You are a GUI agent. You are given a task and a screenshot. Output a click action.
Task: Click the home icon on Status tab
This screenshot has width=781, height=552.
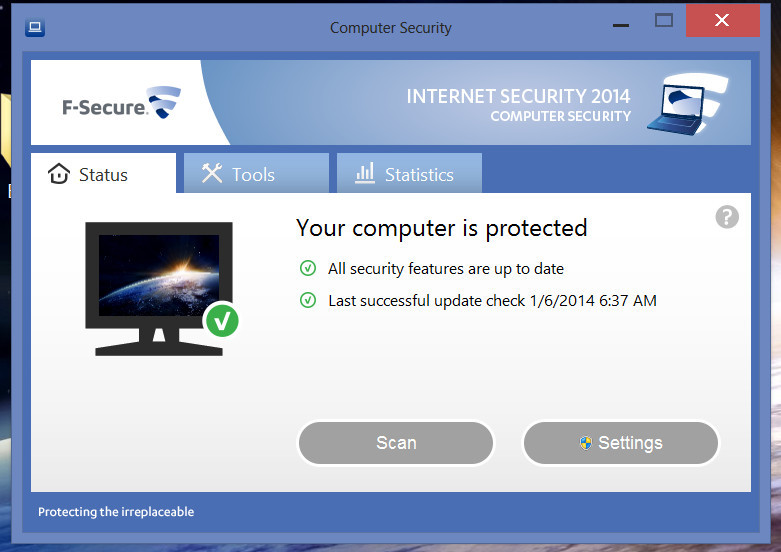tap(59, 174)
